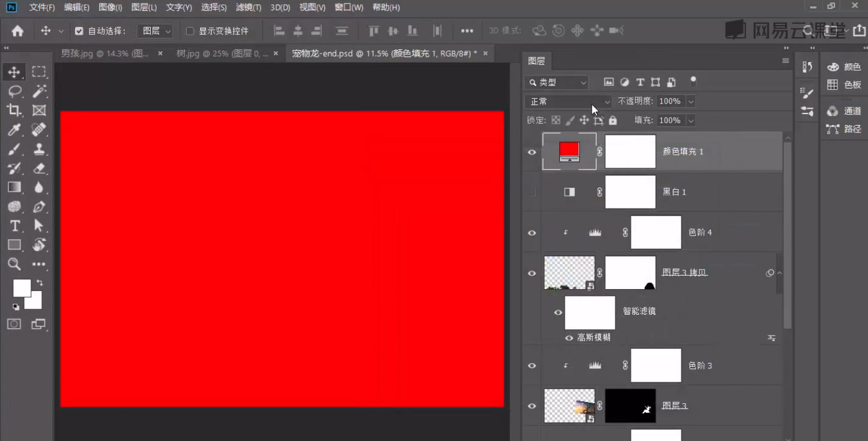This screenshot has width=868, height=441.
Task: Select the Hand tool
Action: 39,245
